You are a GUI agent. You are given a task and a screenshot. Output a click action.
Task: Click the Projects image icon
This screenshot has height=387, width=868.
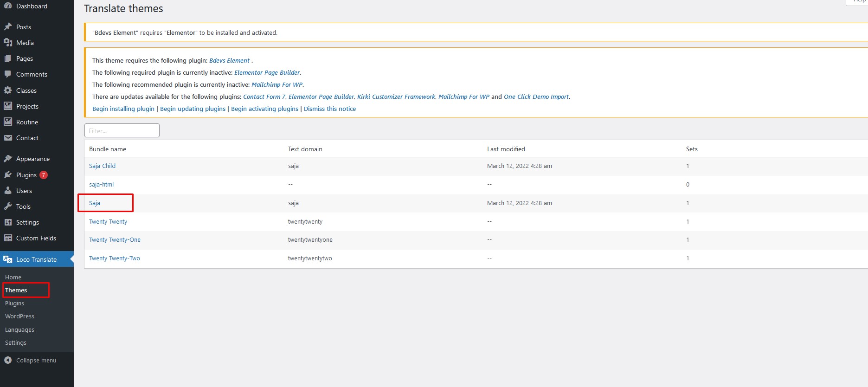pos(8,106)
